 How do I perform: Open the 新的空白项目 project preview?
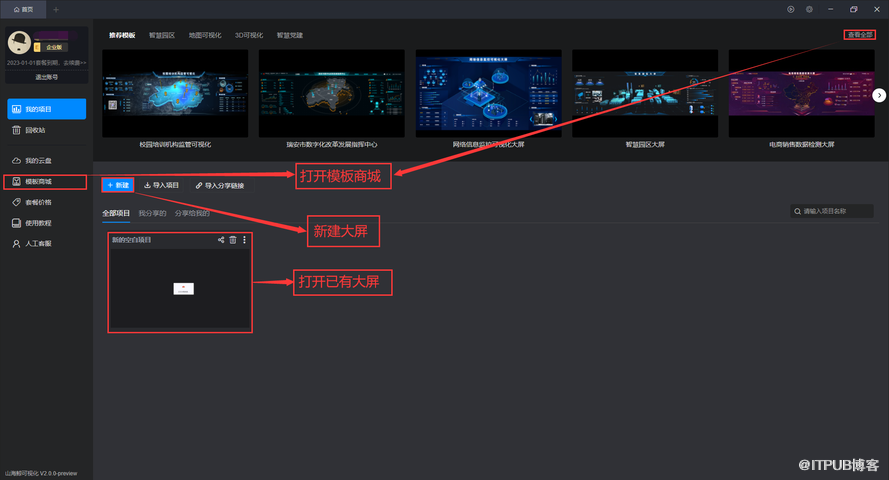point(180,288)
